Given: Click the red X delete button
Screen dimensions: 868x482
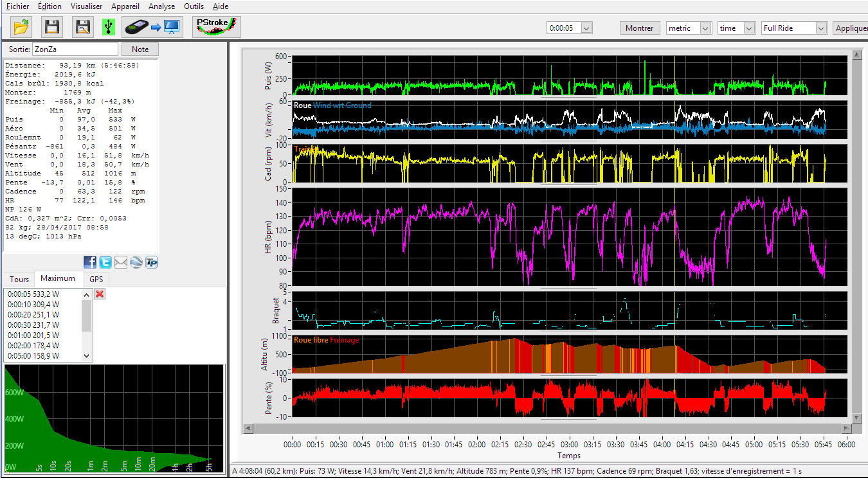Looking at the screenshot, I should coord(100,294).
